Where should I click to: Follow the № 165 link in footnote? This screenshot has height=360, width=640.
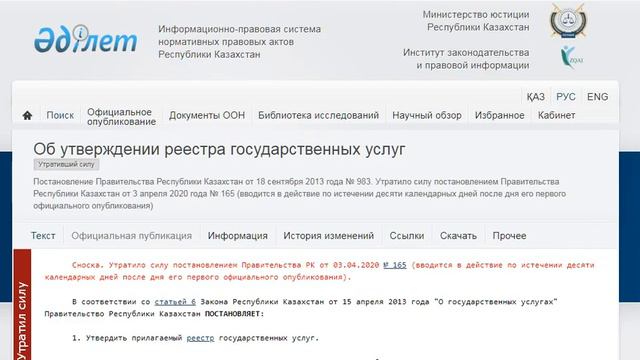395,265
